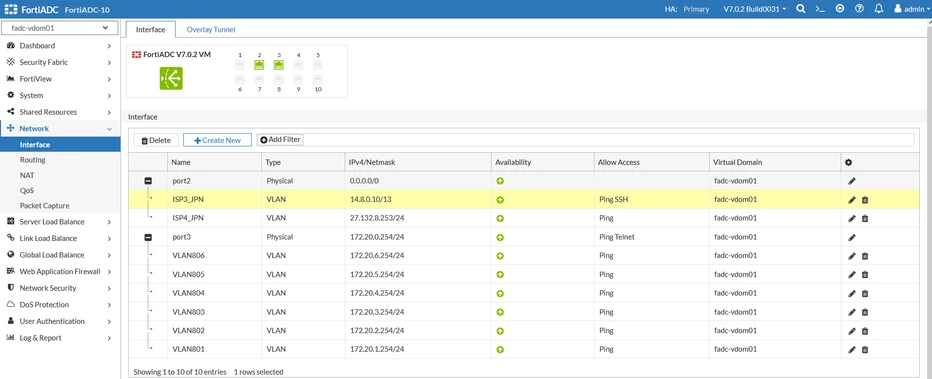Image resolution: width=932 pixels, height=379 pixels.
Task: Expand the Shared Resources menu
Action: coord(59,112)
